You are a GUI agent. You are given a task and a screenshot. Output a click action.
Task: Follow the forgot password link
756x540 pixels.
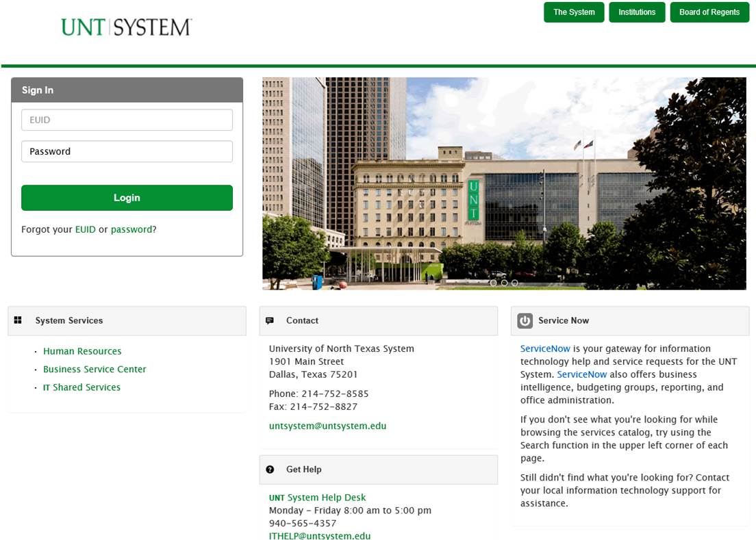click(x=131, y=229)
